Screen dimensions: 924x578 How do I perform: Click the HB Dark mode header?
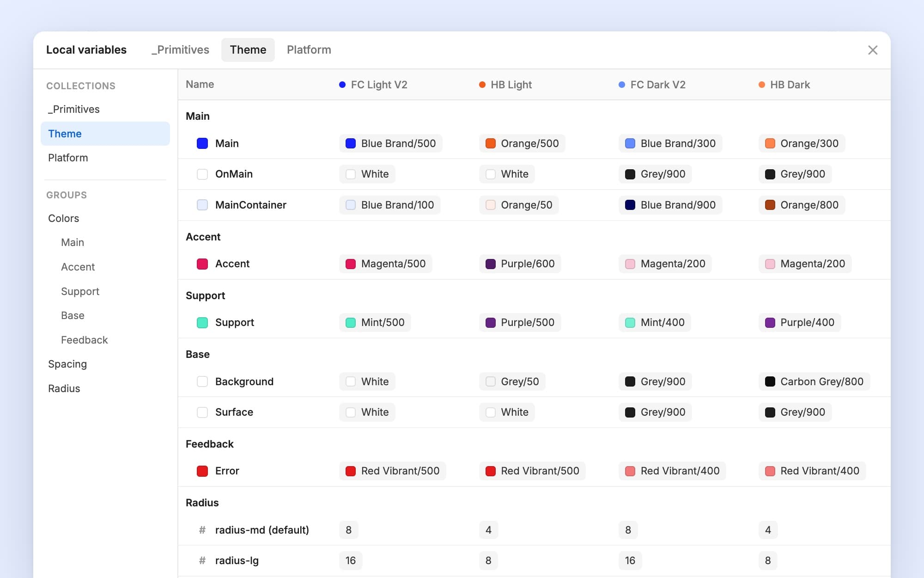pyautogui.click(x=784, y=85)
